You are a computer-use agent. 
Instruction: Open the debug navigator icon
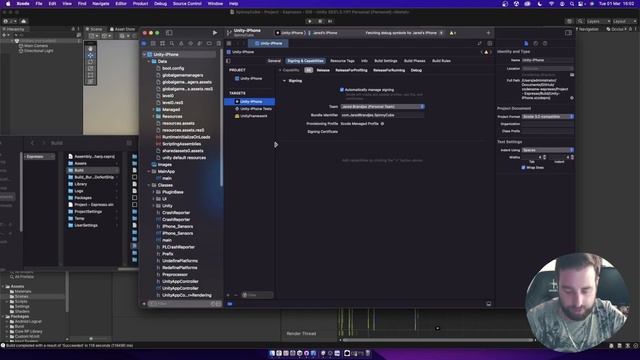[200, 43]
